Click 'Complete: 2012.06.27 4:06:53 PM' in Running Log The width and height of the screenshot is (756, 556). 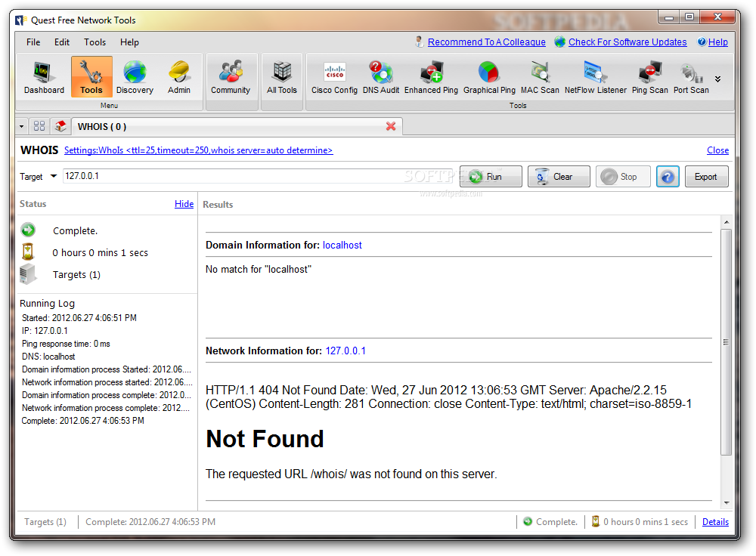click(82, 421)
